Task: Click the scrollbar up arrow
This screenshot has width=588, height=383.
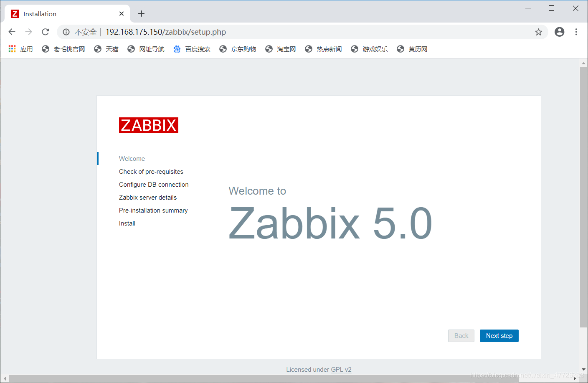Action: [583, 63]
